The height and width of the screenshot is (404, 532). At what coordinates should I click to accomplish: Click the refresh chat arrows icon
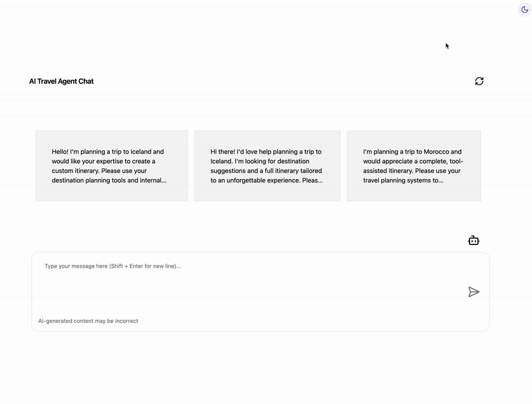point(479,81)
